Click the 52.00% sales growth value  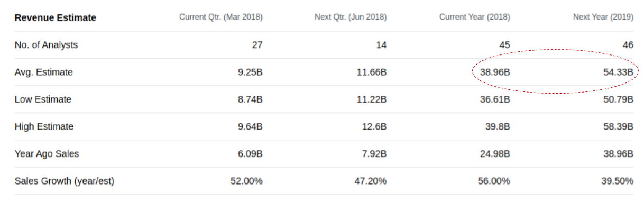pyautogui.click(x=247, y=181)
